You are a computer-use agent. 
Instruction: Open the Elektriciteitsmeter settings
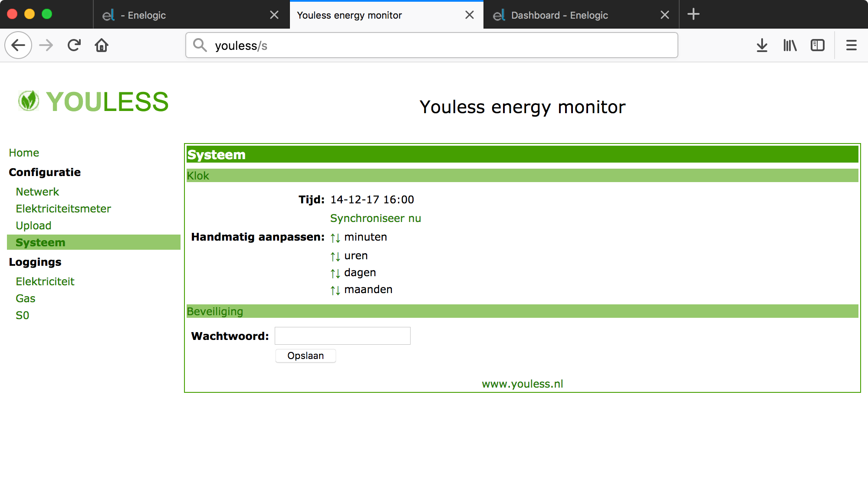click(63, 209)
